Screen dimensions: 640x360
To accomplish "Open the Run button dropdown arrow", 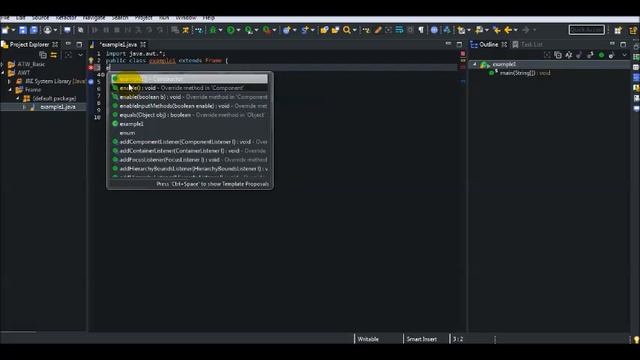I will coord(238,30).
